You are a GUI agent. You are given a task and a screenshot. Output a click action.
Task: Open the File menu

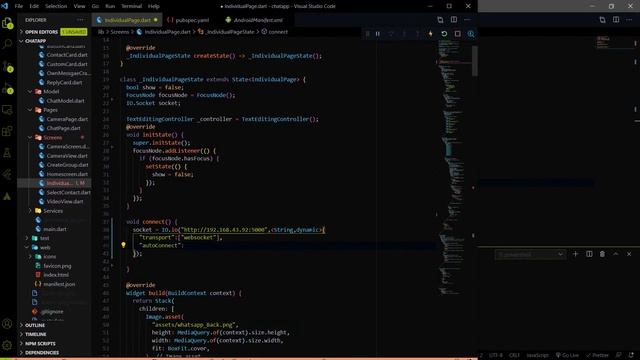point(19,6)
